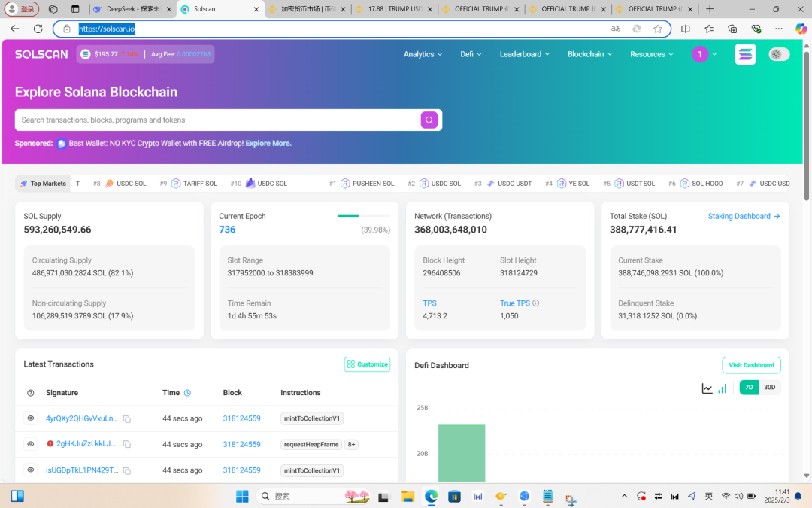Copy the 4yrQXy2QHGvVxuLn signature
The image size is (812, 508).
click(x=127, y=419)
